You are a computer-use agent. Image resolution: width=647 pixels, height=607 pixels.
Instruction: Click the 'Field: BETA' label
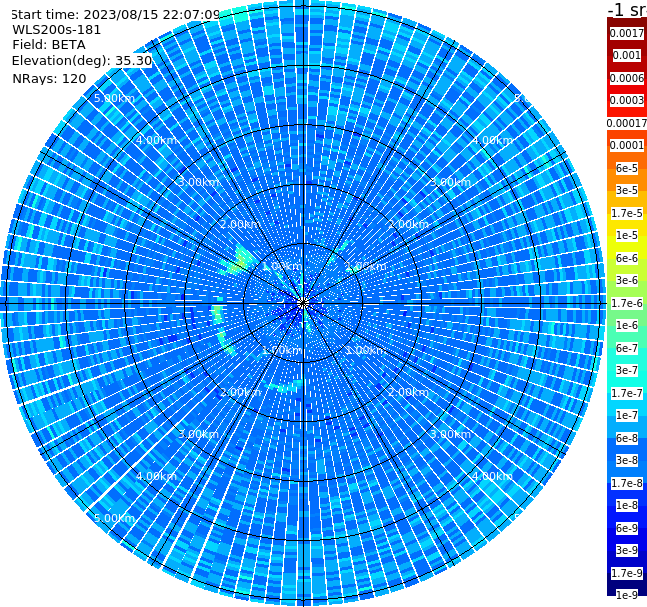[49, 45]
